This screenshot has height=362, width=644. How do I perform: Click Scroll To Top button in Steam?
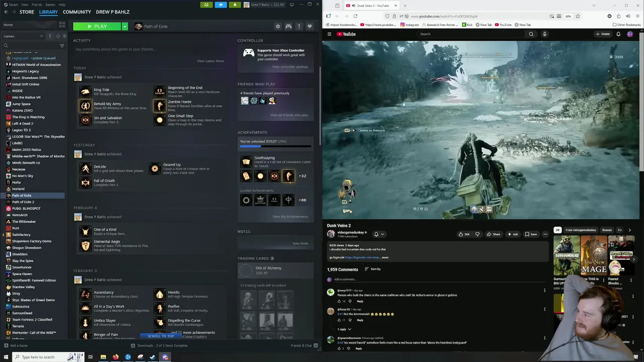160,336
